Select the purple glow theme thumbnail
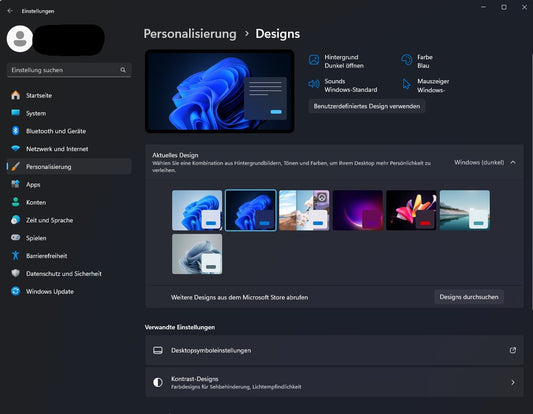The height and width of the screenshot is (414, 533). (358, 210)
